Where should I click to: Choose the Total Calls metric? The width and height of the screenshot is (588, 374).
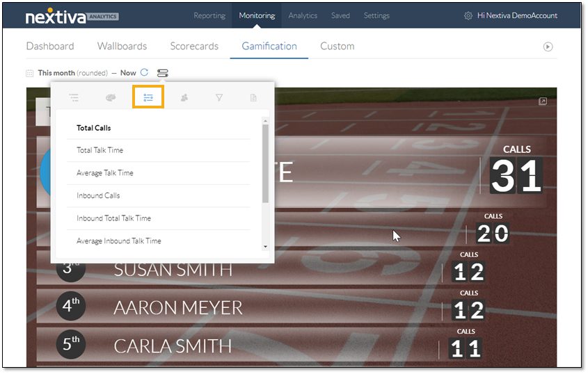pos(159,128)
